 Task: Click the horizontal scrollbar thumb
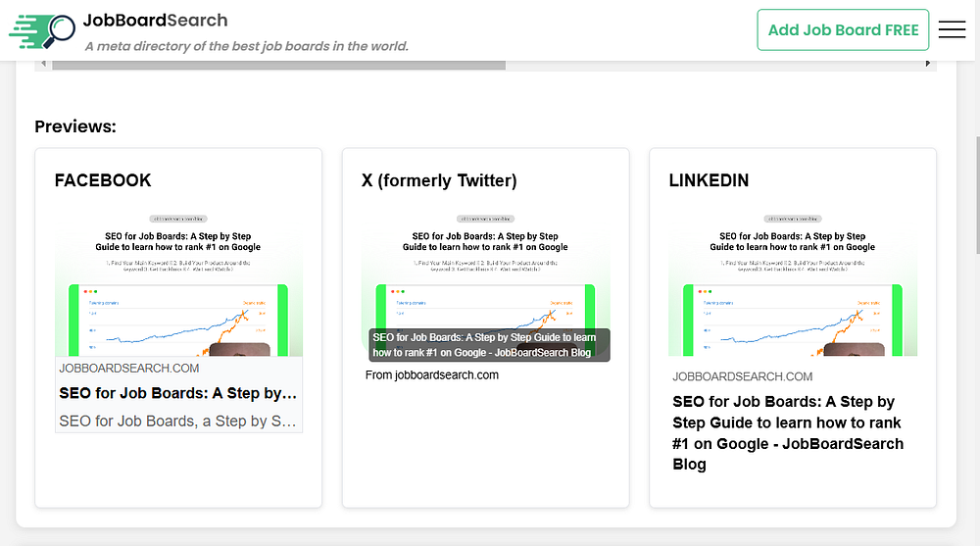pyautogui.click(x=278, y=65)
